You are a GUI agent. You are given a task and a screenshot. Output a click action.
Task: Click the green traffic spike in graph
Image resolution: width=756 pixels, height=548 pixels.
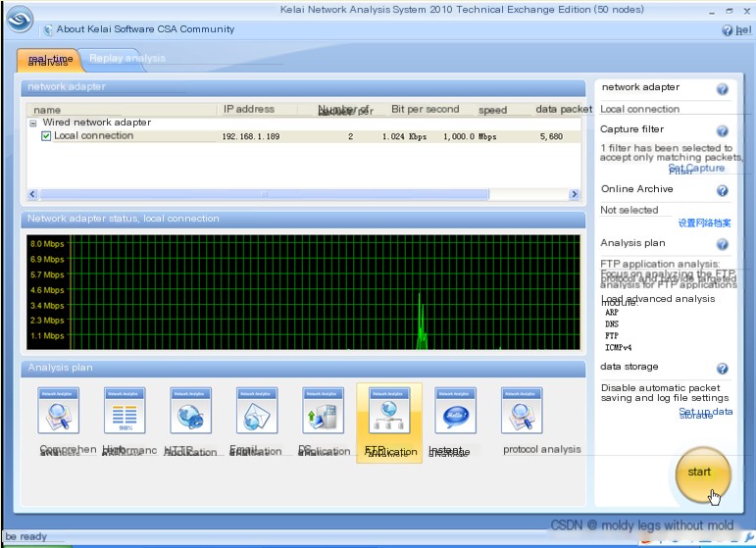(x=422, y=323)
